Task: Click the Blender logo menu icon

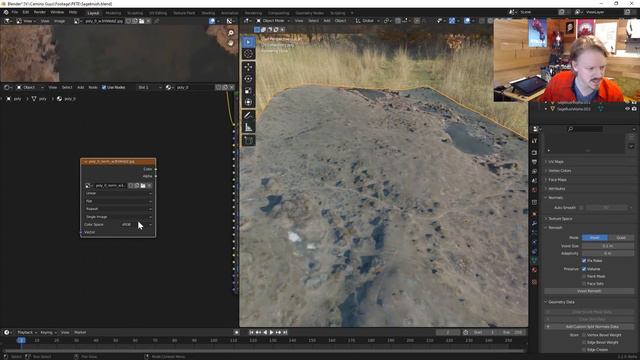Action: tap(6, 12)
